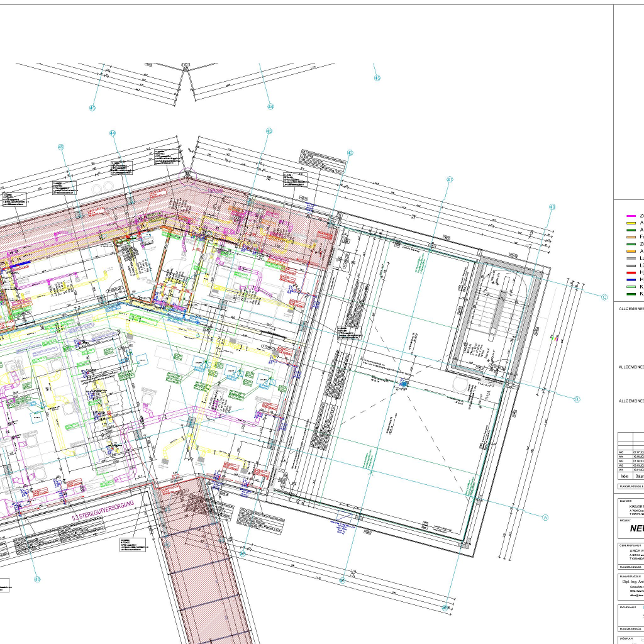Click the magenta legend swatch

tap(631, 216)
